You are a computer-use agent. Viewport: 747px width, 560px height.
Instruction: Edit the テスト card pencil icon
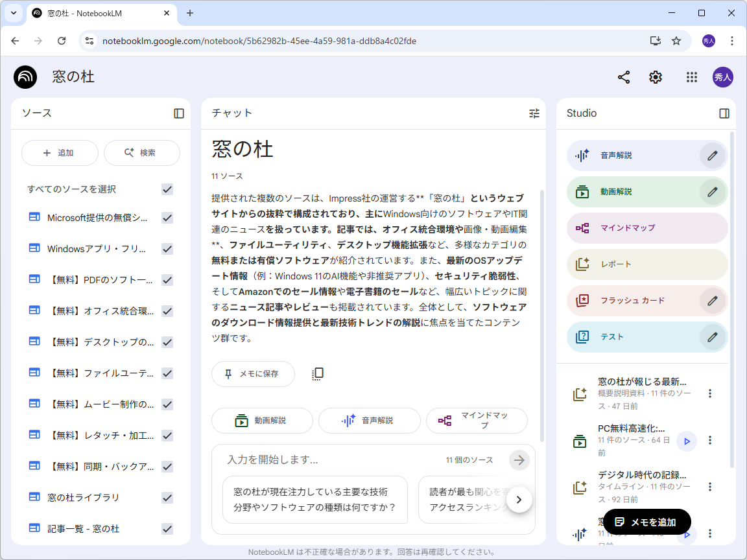711,336
